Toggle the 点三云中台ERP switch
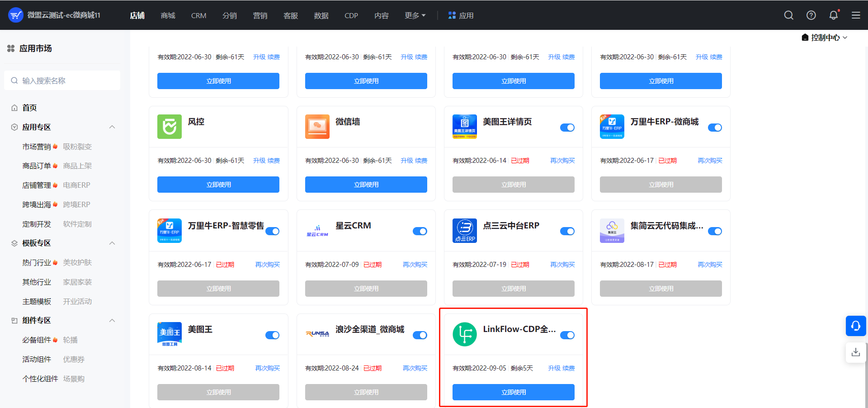The image size is (868, 408). (x=567, y=231)
